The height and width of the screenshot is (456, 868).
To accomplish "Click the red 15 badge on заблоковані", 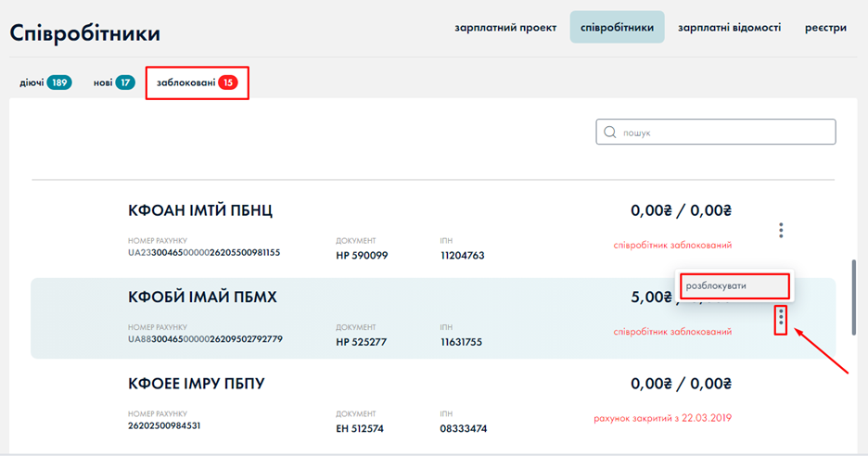I will (228, 82).
